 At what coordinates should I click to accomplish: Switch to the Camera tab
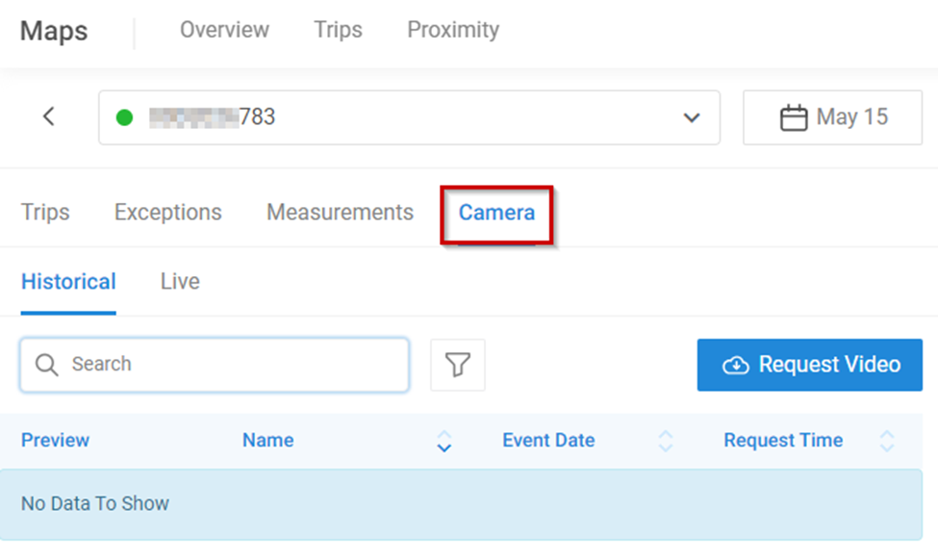pyautogui.click(x=496, y=213)
